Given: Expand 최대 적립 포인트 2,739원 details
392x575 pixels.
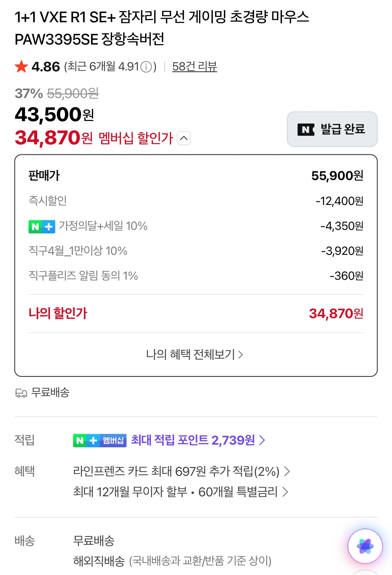Looking at the screenshot, I should (x=198, y=440).
